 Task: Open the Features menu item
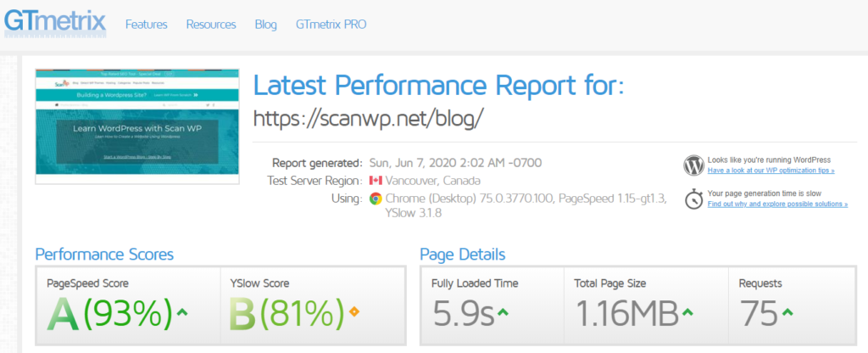click(x=146, y=25)
